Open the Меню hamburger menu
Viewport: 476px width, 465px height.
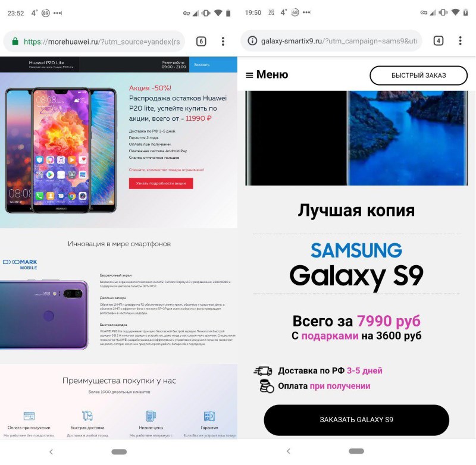(x=267, y=74)
